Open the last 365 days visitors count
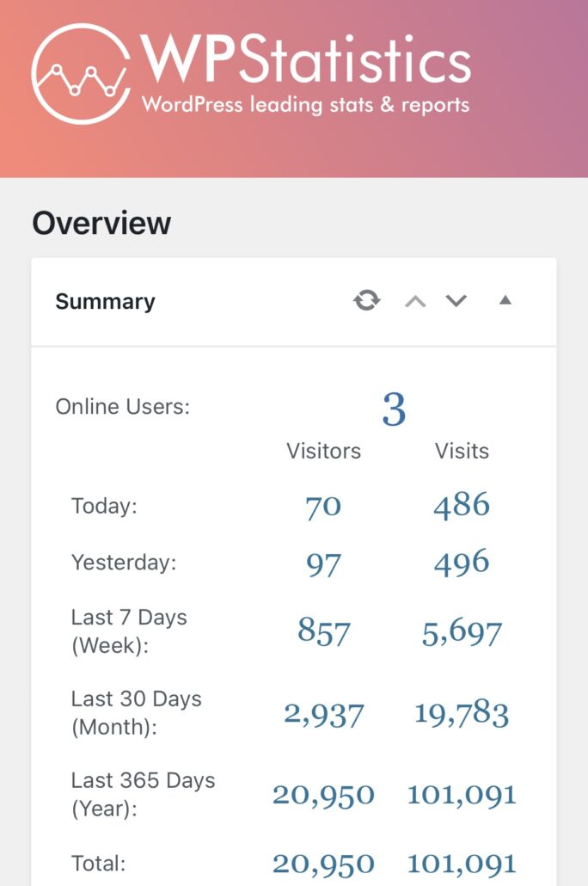 click(323, 795)
